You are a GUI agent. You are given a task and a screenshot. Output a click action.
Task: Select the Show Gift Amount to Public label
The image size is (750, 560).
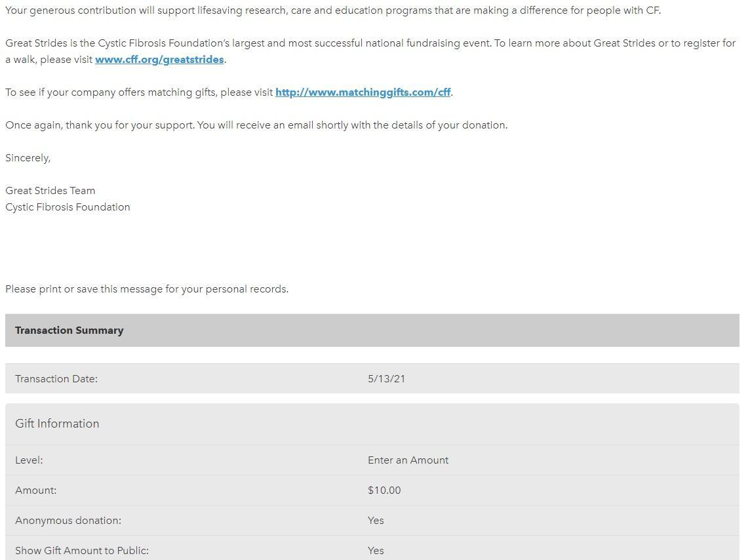point(82,551)
